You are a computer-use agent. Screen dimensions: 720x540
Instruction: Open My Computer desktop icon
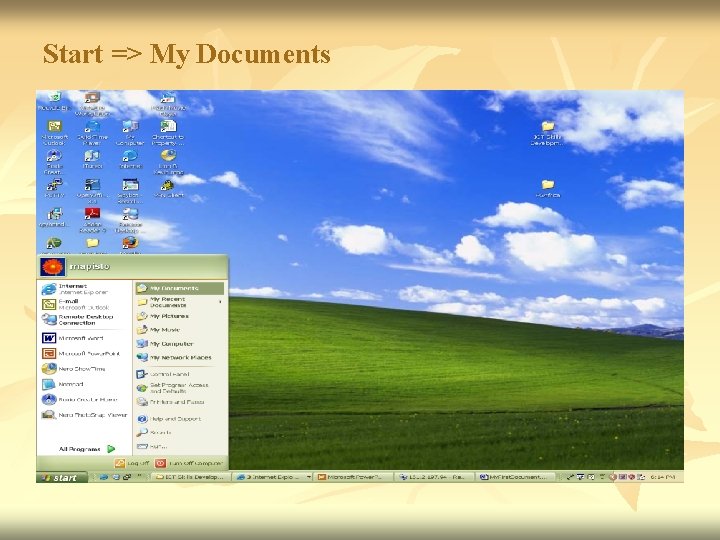130,132
